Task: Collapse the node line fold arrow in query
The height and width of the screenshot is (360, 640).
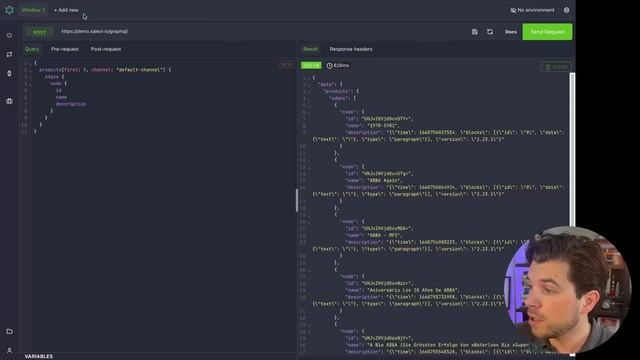Action: coord(31,84)
